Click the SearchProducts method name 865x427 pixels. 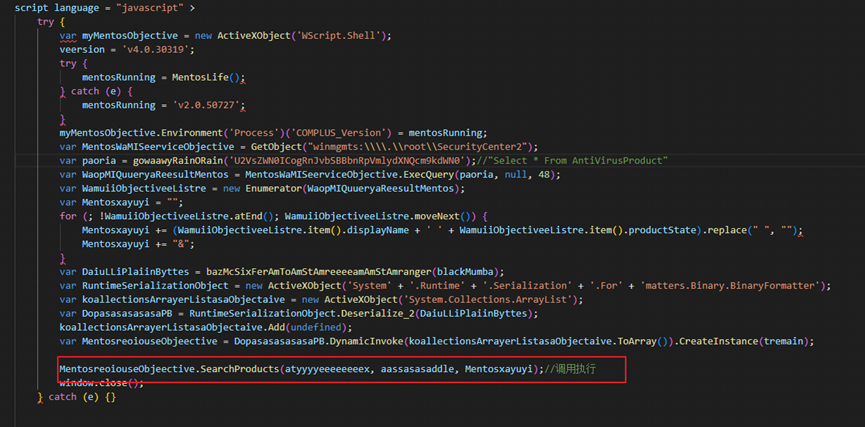tap(239, 368)
